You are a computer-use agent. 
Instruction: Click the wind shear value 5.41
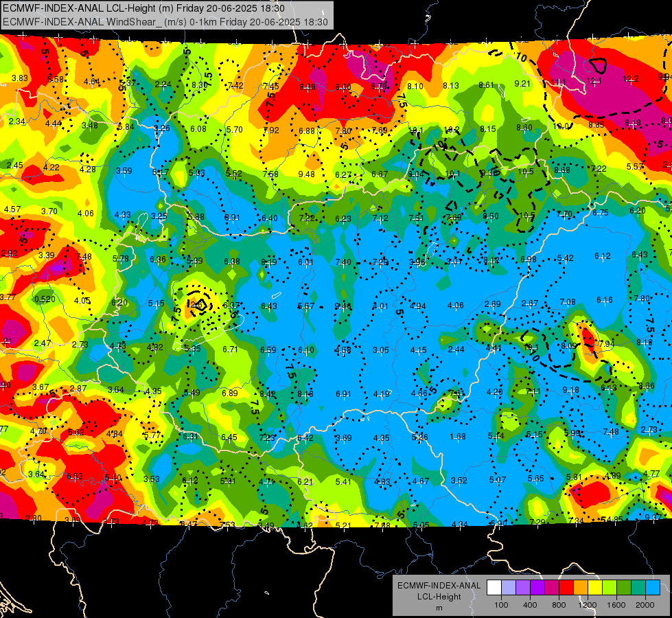coord(343,481)
